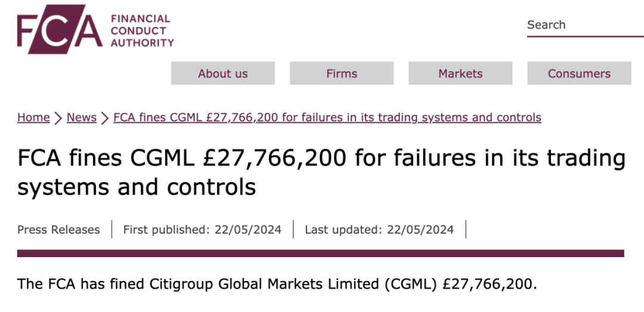Click the purple underline beneath Search
This screenshot has height=312, width=644.
(584, 36)
